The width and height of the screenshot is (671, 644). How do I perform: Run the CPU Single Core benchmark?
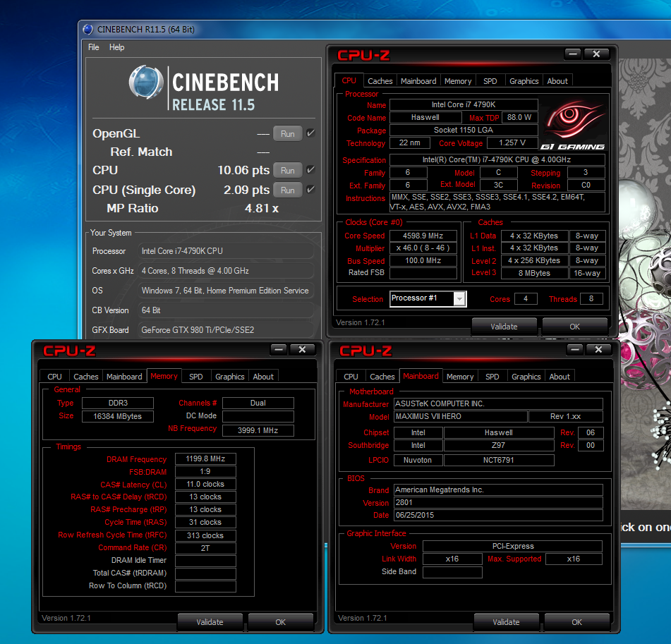(288, 190)
